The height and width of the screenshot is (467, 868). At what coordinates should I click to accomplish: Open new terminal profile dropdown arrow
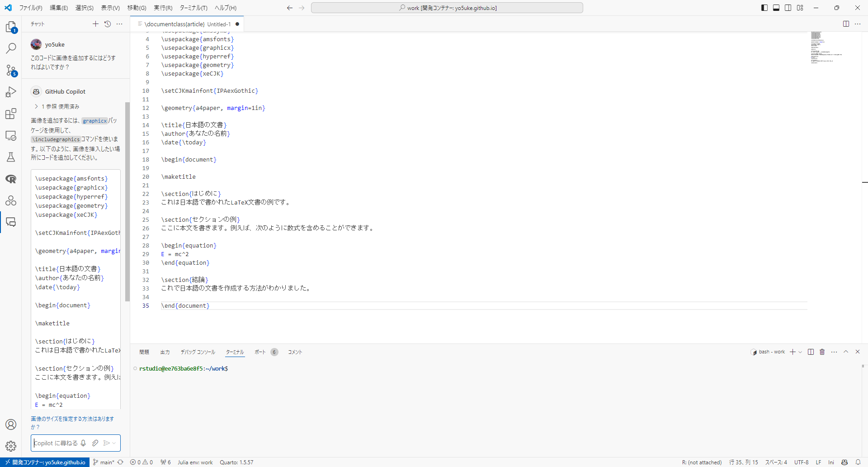click(x=800, y=352)
